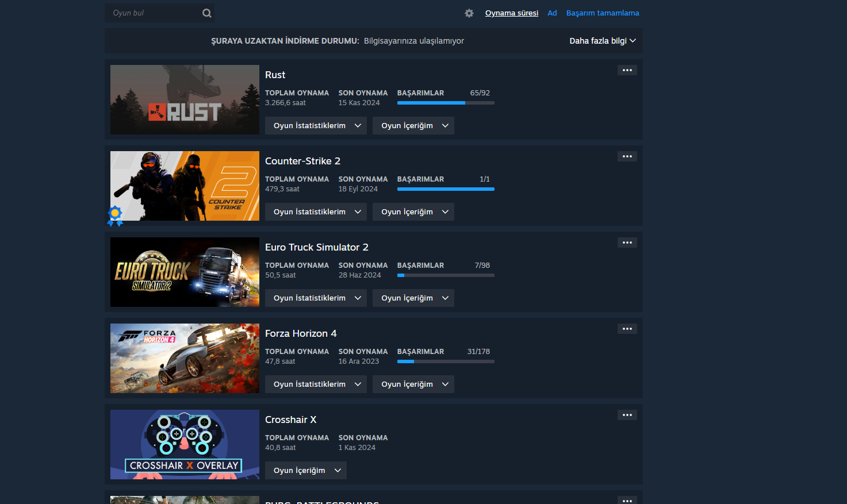Click Rust's achievement progress bar
This screenshot has width=847, height=504.
click(x=446, y=103)
